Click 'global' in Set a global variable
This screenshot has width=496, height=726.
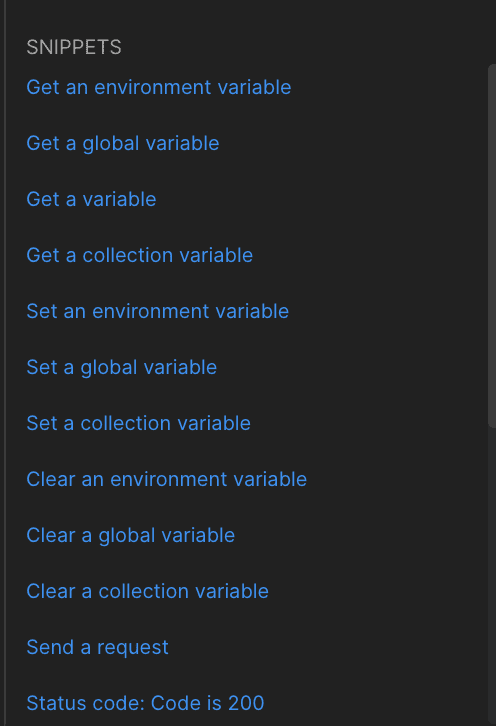click(x=109, y=369)
